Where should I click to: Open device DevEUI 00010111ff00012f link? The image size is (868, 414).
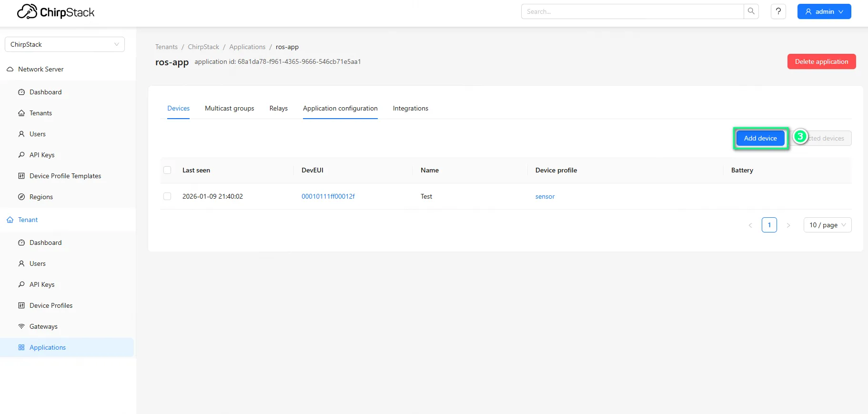click(328, 196)
